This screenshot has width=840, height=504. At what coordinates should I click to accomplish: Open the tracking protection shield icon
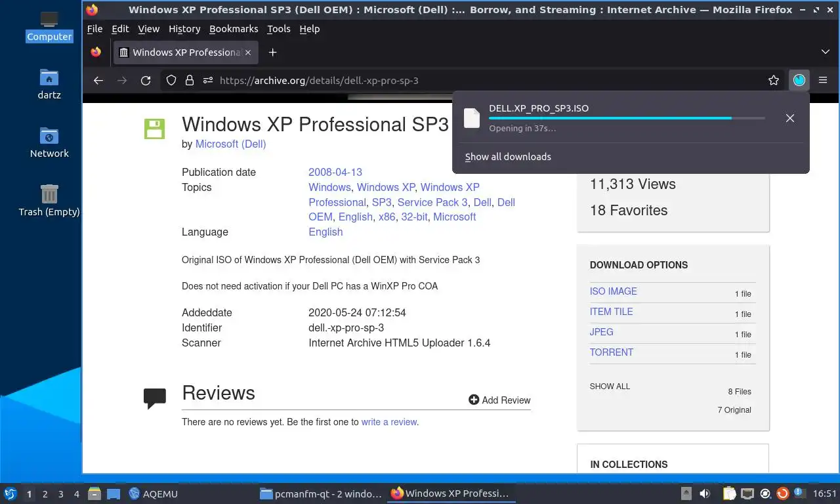coord(171,80)
